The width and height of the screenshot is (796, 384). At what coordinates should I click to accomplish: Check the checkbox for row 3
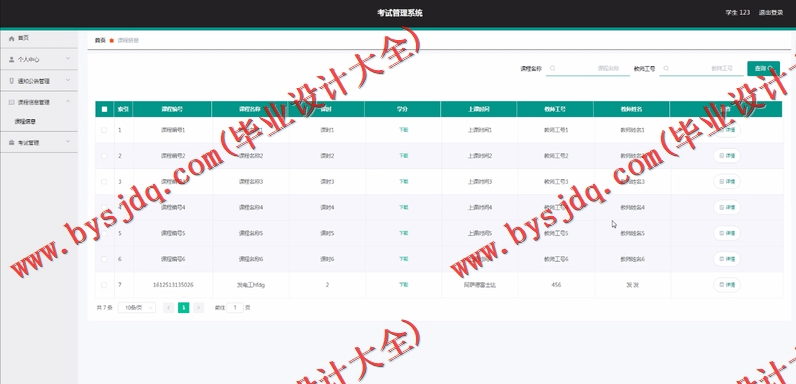click(x=104, y=181)
